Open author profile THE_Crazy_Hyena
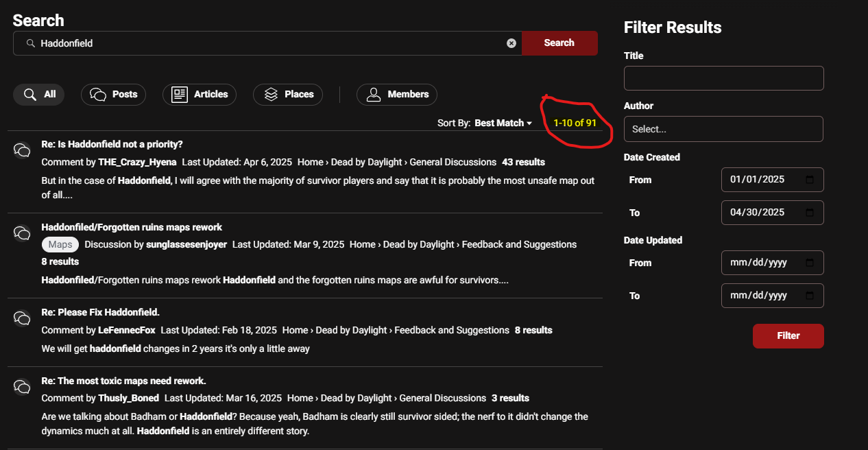Image resolution: width=868 pixels, height=450 pixels. point(137,163)
